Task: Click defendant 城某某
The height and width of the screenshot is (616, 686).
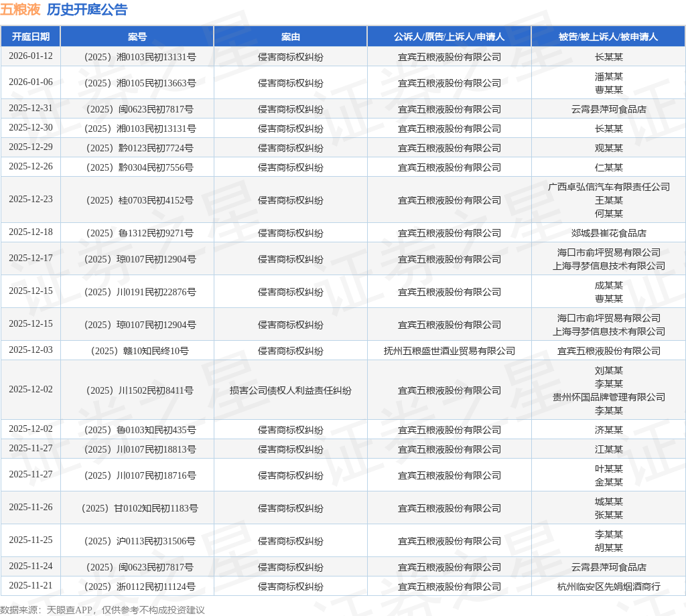Action: (608, 502)
